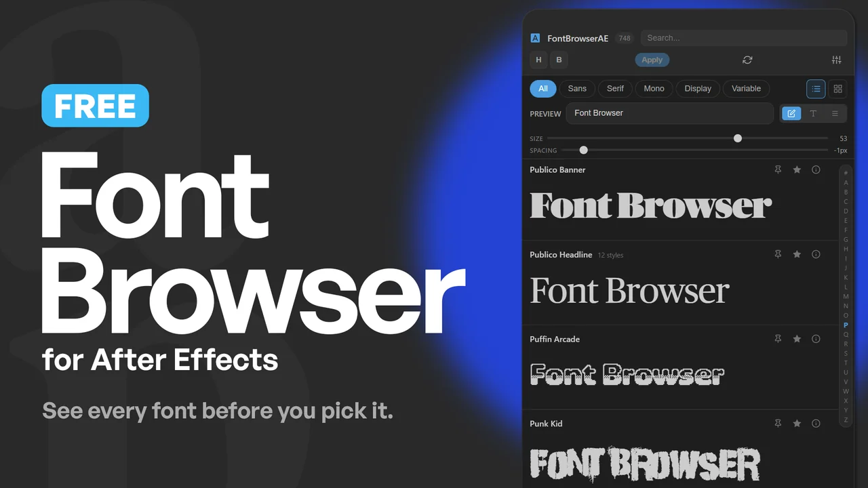Select the All filter tab
This screenshot has width=868, height=488.
coord(543,89)
